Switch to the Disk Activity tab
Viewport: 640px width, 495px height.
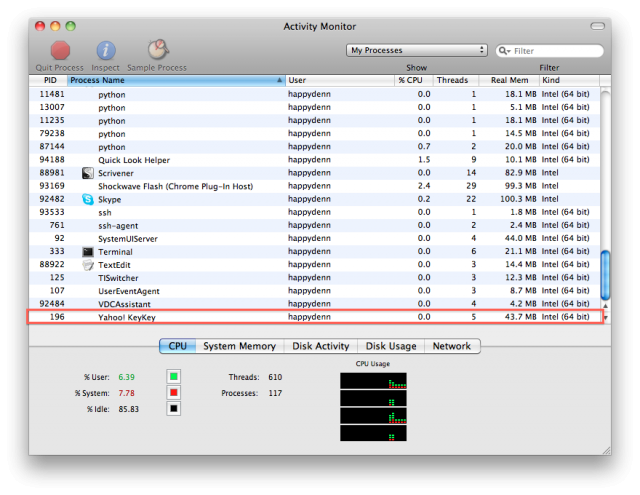click(321, 346)
